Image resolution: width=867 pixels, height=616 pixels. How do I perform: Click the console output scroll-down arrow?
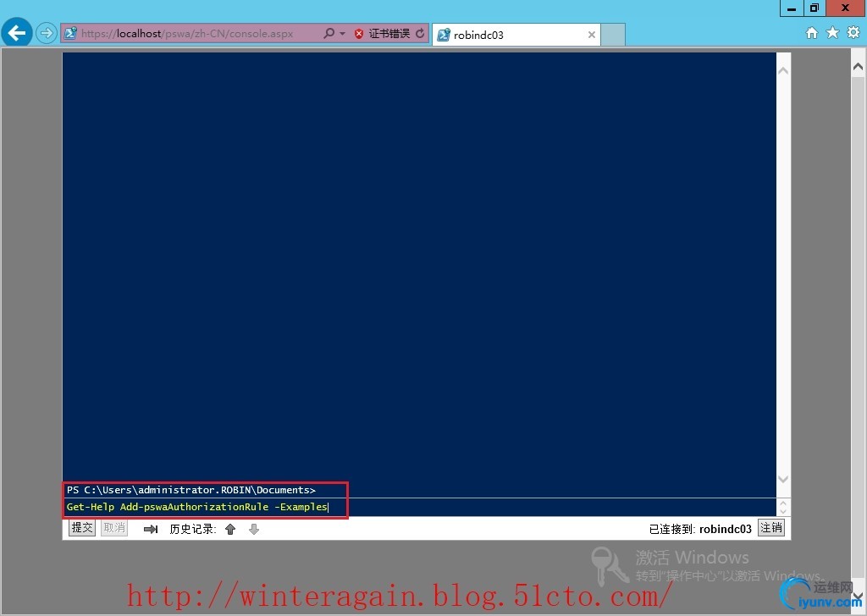click(783, 479)
